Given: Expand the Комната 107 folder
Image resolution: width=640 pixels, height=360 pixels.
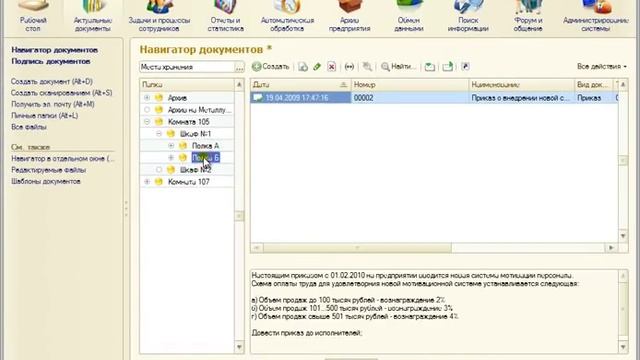Looking at the screenshot, I should [147, 182].
